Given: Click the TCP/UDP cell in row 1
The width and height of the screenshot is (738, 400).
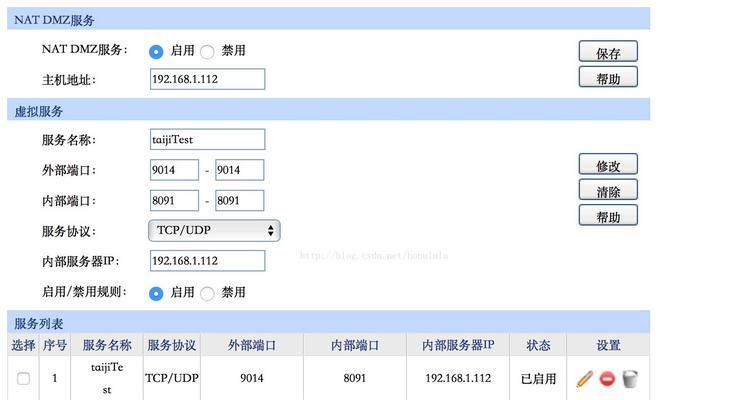Looking at the screenshot, I should (x=172, y=378).
